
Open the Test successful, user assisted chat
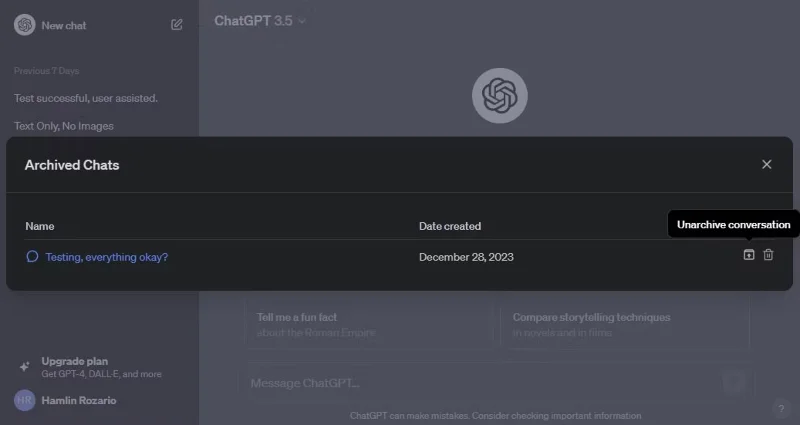coord(86,98)
